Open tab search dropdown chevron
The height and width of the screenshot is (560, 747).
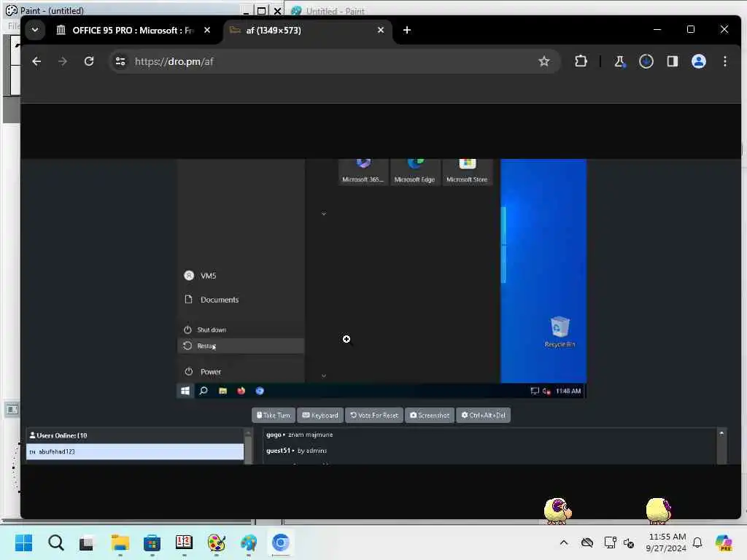pyautogui.click(x=35, y=30)
